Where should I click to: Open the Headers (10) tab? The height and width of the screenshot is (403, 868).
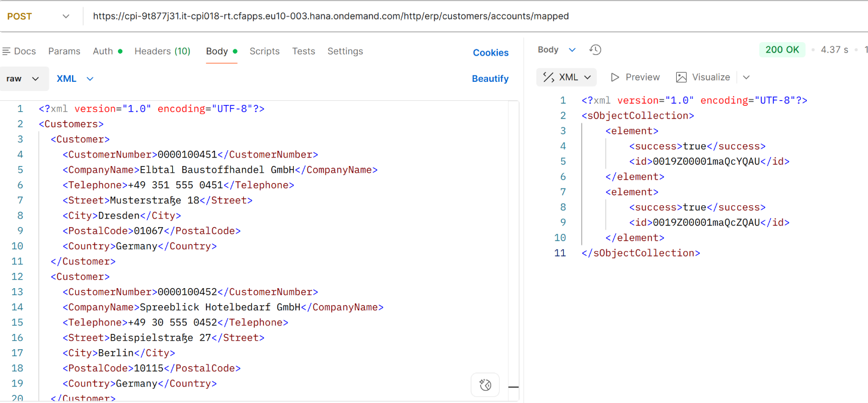click(x=162, y=51)
